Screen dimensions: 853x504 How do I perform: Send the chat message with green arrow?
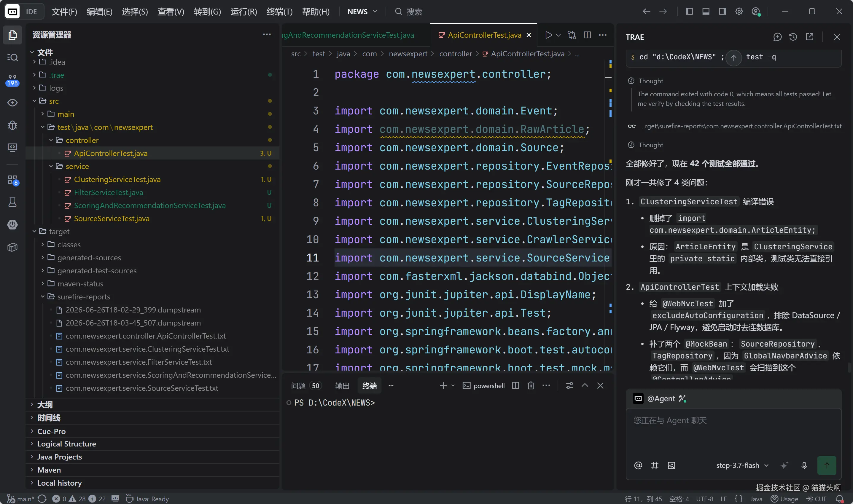827,465
